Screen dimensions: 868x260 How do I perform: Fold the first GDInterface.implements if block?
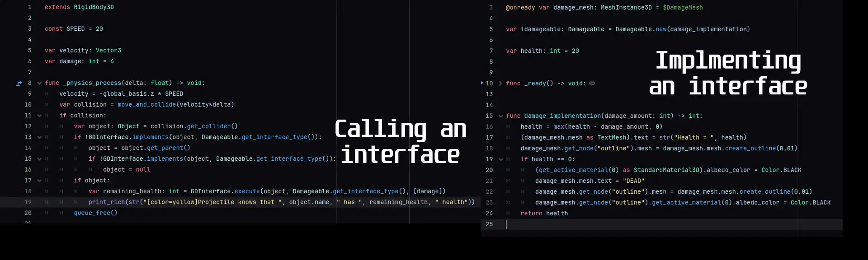39,138
